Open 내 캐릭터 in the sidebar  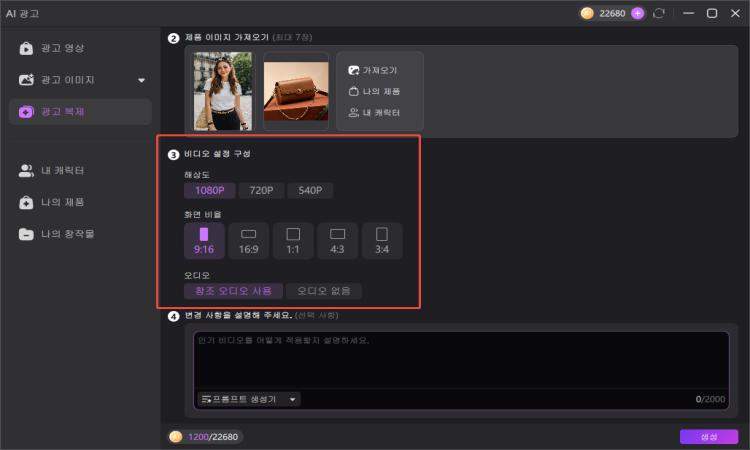point(80,171)
